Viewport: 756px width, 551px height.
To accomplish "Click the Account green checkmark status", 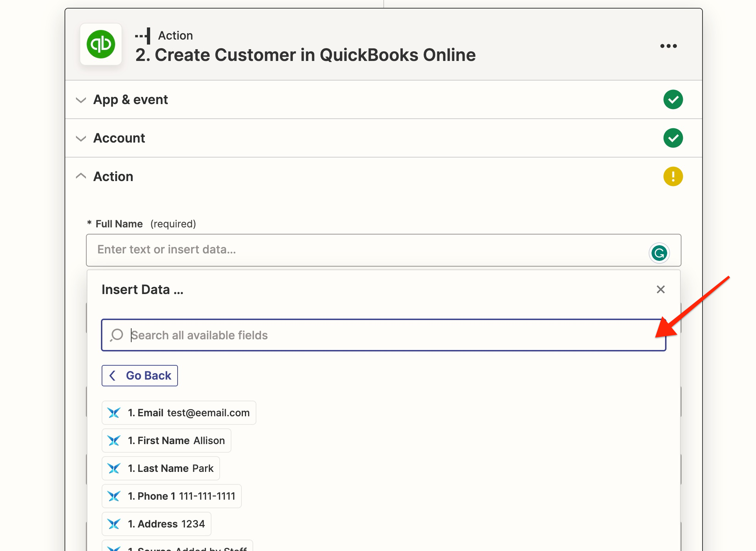I will click(673, 138).
